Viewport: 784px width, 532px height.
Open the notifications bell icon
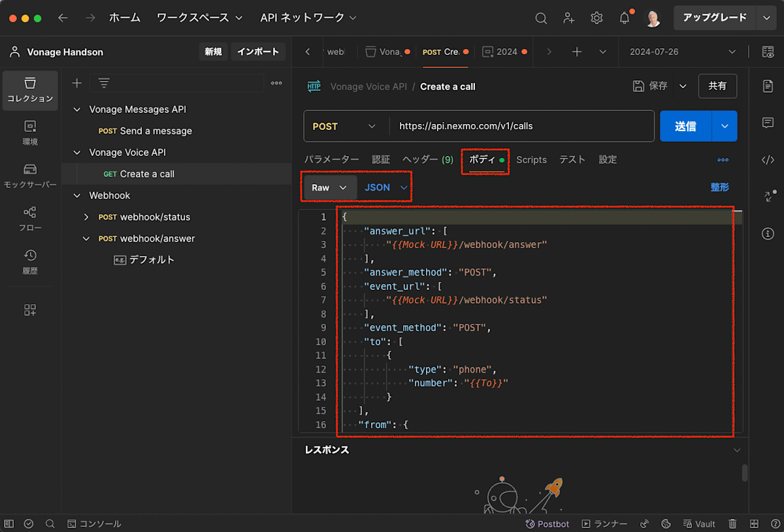click(625, 18)
